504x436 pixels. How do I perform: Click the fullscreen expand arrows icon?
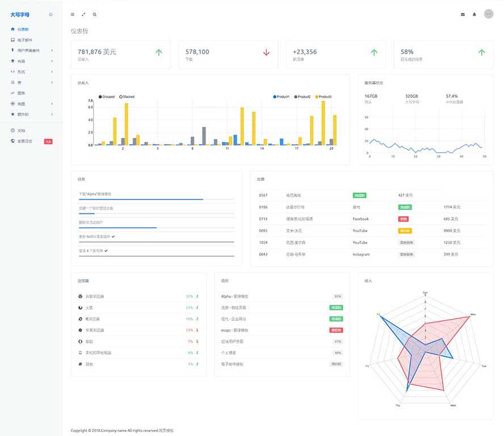click(x=83, y=14)
